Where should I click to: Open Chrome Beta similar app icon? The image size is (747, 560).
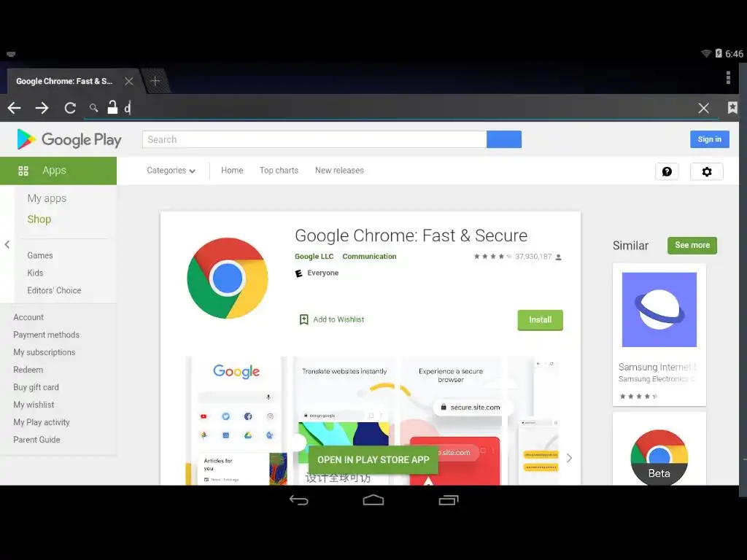(x=659, y=457)
